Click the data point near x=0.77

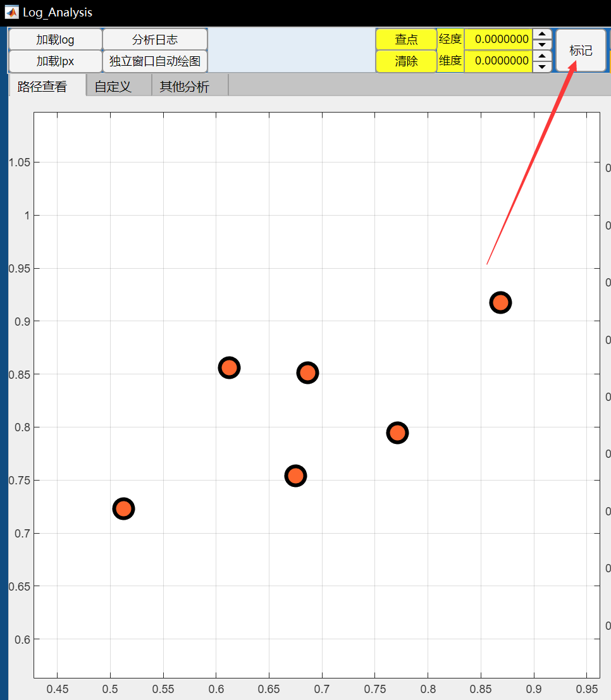click(397, 433)
